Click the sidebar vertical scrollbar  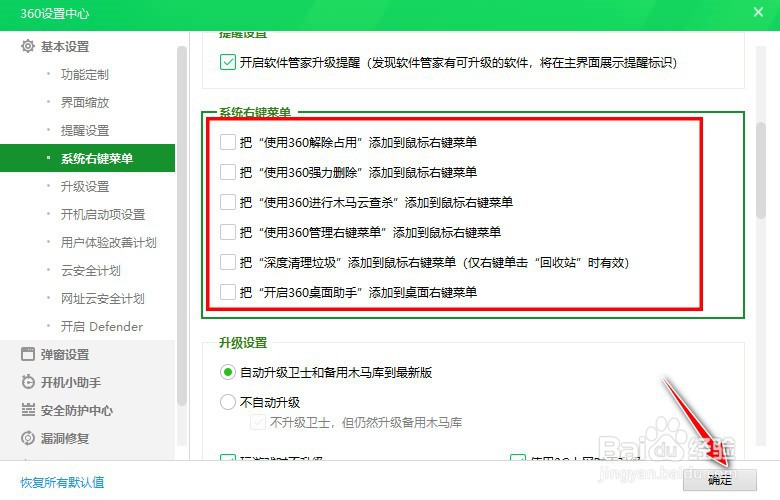[182, 226]
